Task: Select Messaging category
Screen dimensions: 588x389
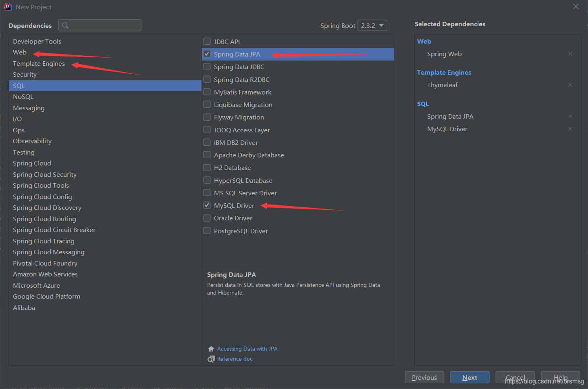Action: click(105, 108)
